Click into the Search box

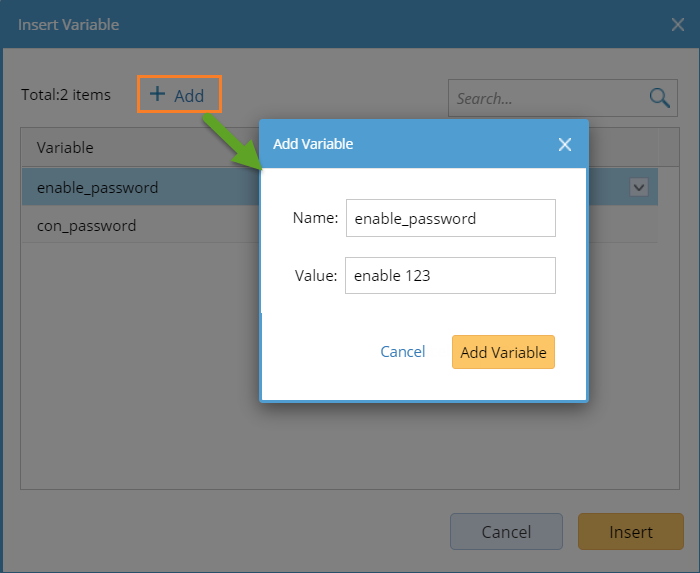[549, 98]
